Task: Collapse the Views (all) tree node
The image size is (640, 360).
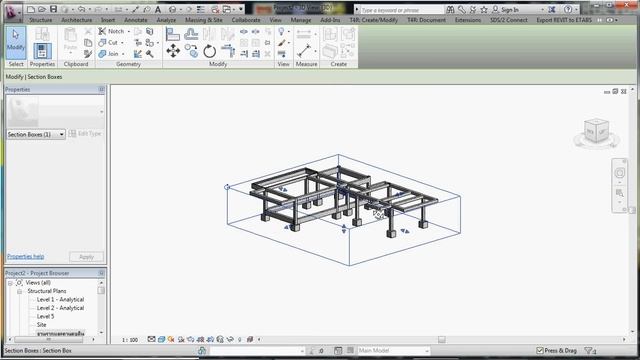Action: click(x=10, y=283)
